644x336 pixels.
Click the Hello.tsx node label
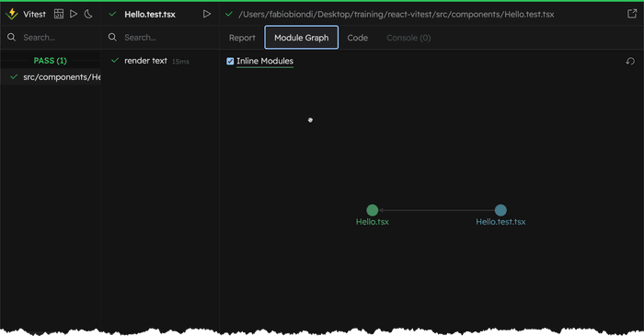372,222
